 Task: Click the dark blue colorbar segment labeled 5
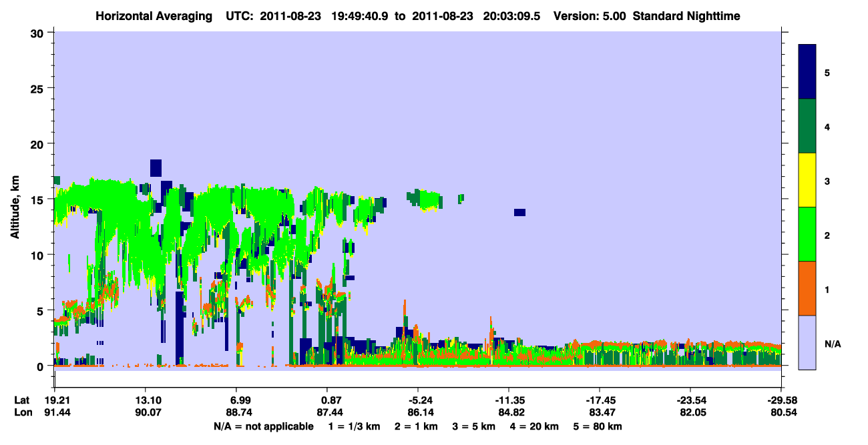pos(807,72)
